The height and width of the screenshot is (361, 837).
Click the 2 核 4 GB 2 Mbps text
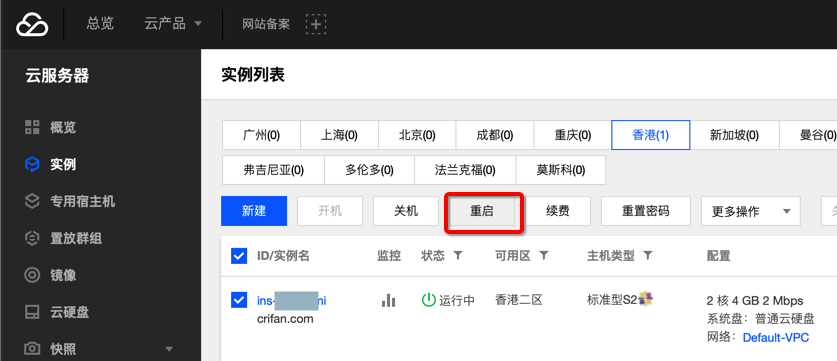pyautogui.click(x=755, y=301)
